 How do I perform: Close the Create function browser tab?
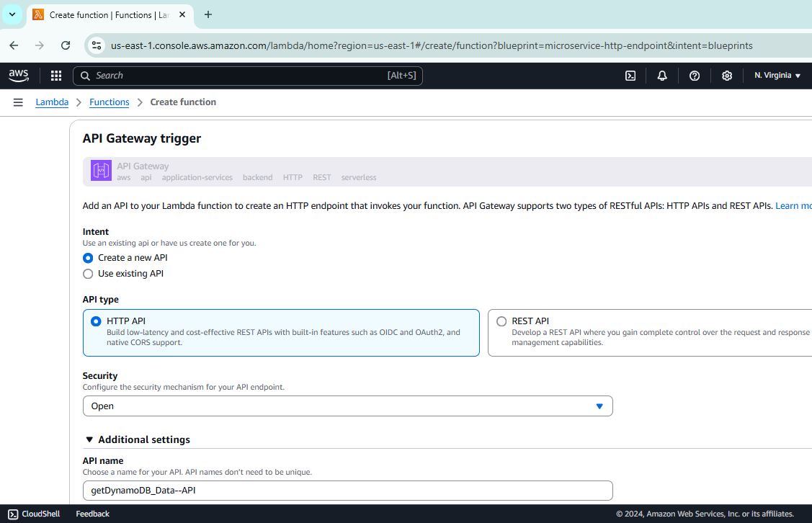(x=182, y=14)
